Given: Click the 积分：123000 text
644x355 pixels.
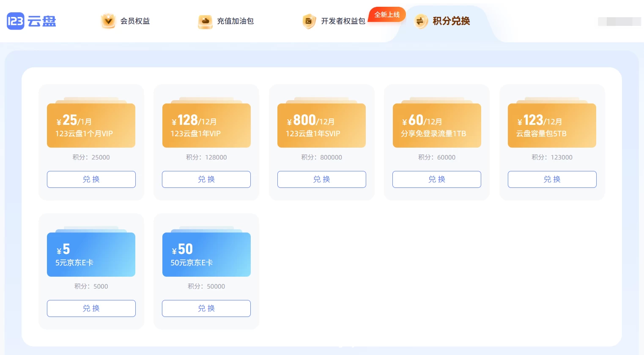Looking at the screenshot, I should tap(552, 157).
